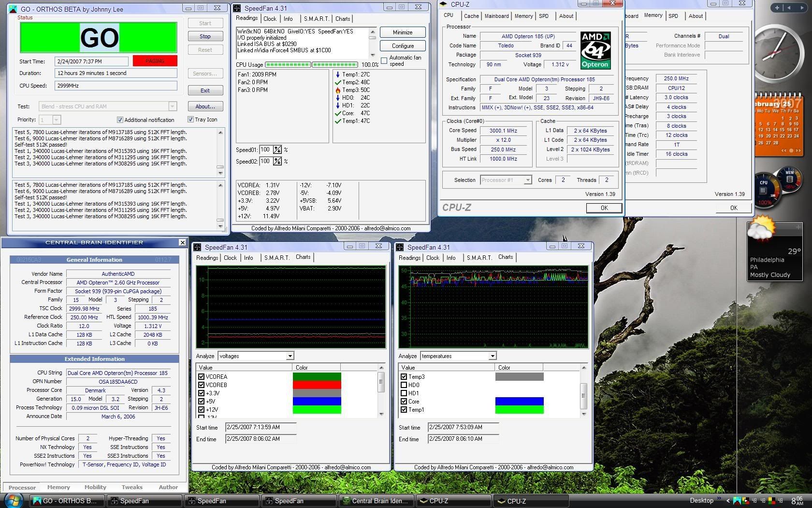Toggle the Tray Icon checkbox
812x508 pixels.
coord(190,120)
